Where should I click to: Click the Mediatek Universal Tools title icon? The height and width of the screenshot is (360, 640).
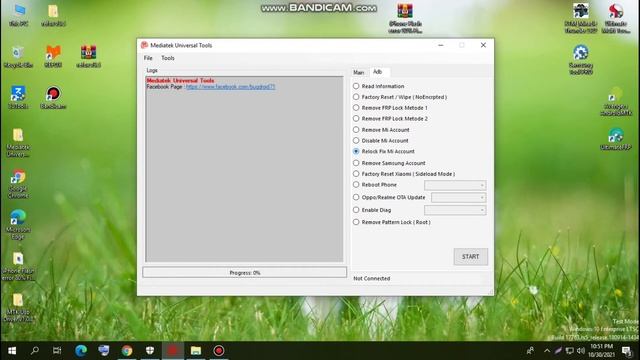(x=144, y=45)
